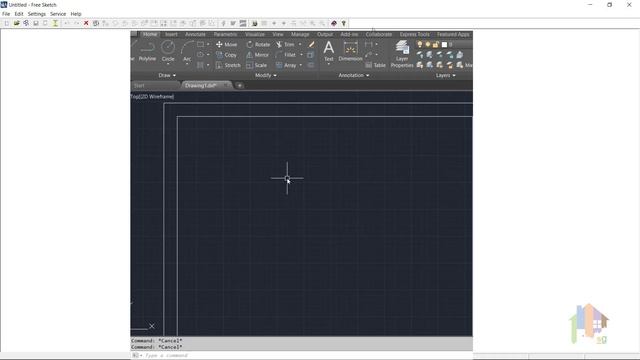
Task: Switch to the Express Tools ribbon tab
Action: [x=414, y=34]
